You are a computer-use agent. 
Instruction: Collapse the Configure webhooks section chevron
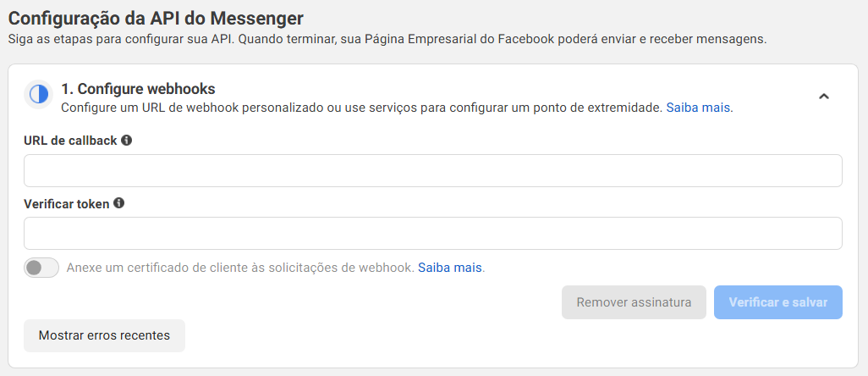tap(824, 97)
